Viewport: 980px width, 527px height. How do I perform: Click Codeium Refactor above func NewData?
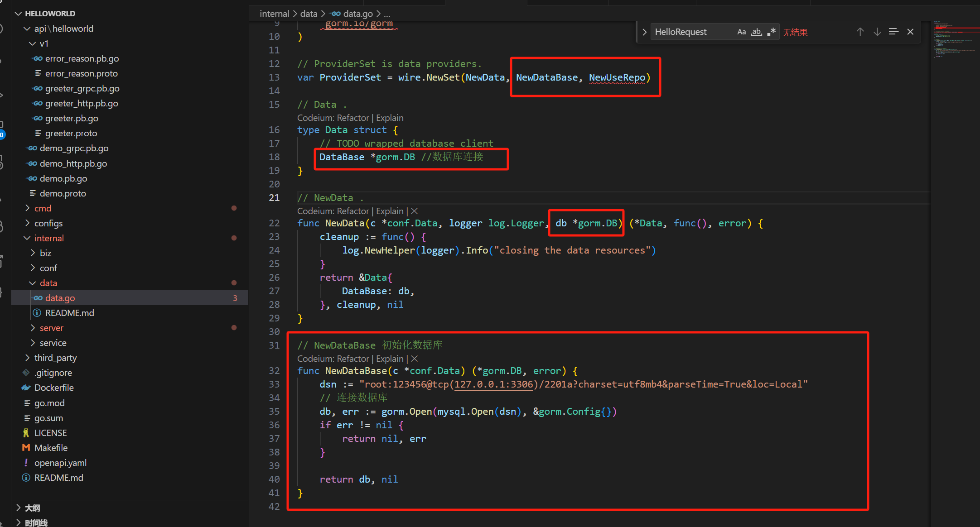click(x=352, y=211)
